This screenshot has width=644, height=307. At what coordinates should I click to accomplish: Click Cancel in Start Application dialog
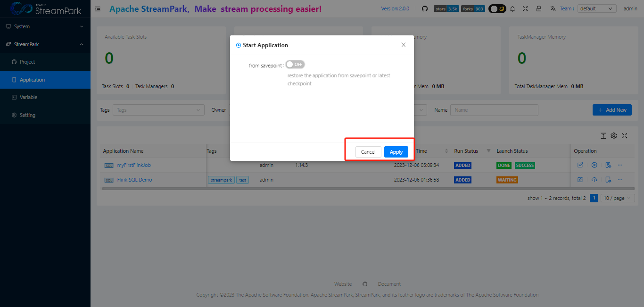[368, 152]
